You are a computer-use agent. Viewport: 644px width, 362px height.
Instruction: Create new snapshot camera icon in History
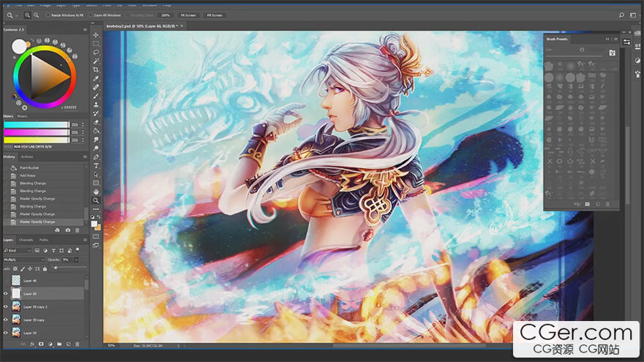click(68, 230)
